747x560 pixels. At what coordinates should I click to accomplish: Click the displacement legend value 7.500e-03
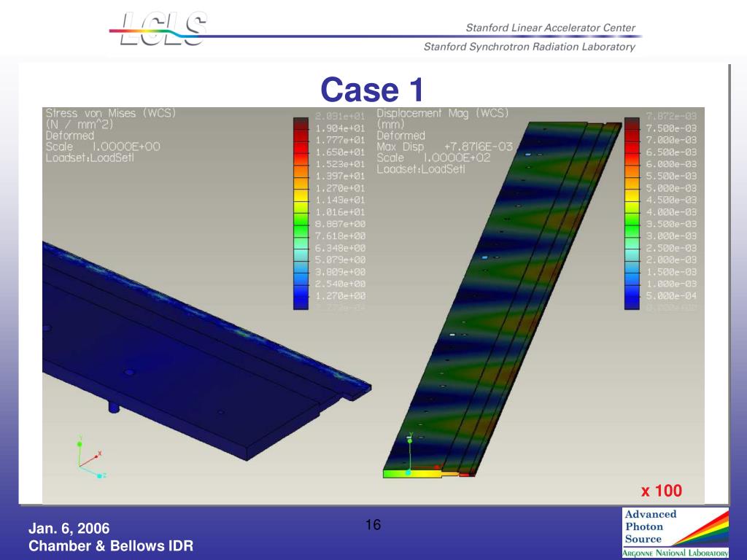[x=671, y=128]
